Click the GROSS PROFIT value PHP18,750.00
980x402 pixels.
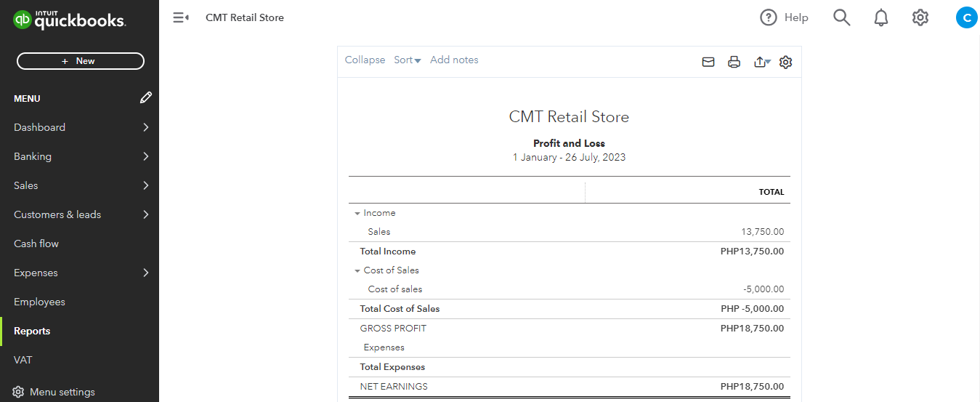point(752,329)
